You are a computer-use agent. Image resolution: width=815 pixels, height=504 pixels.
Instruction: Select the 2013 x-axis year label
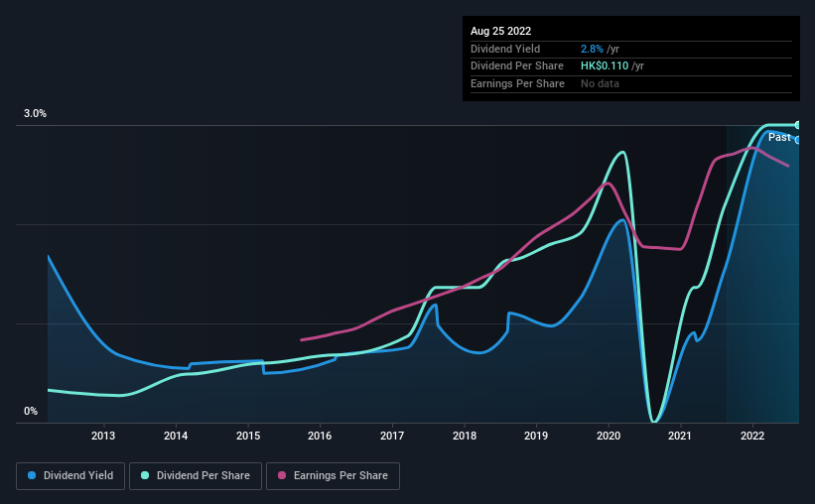[x=103, y=436]
